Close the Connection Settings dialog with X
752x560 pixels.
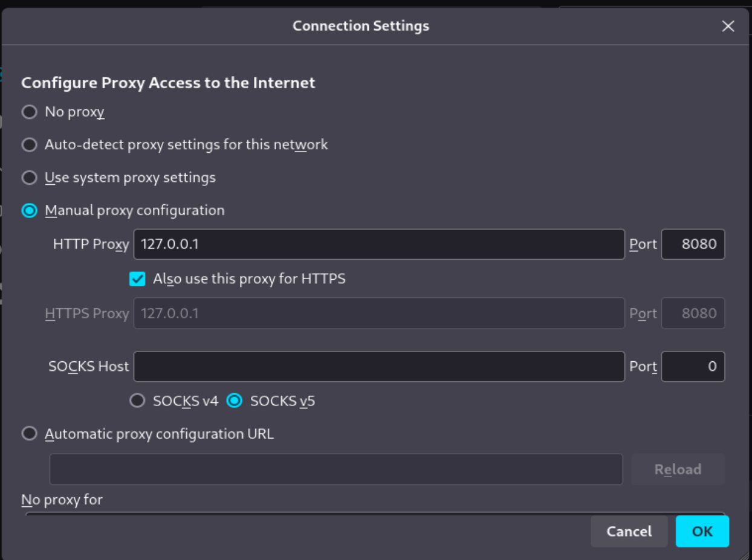click(x=728, y=26)
